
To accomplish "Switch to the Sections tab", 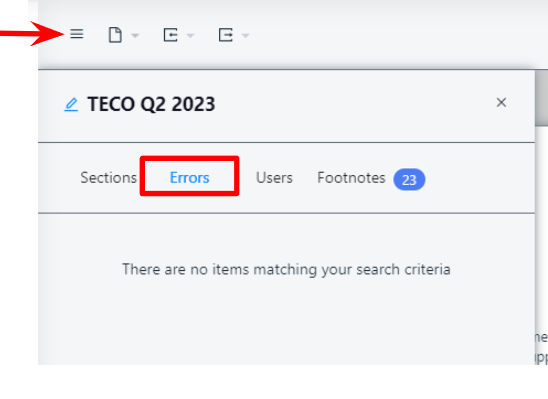I will pos(109,177).
